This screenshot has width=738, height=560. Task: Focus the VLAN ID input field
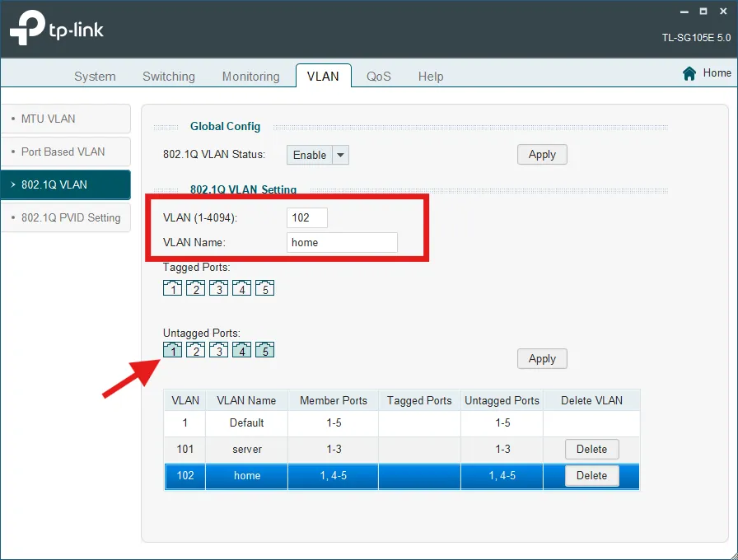307,217
